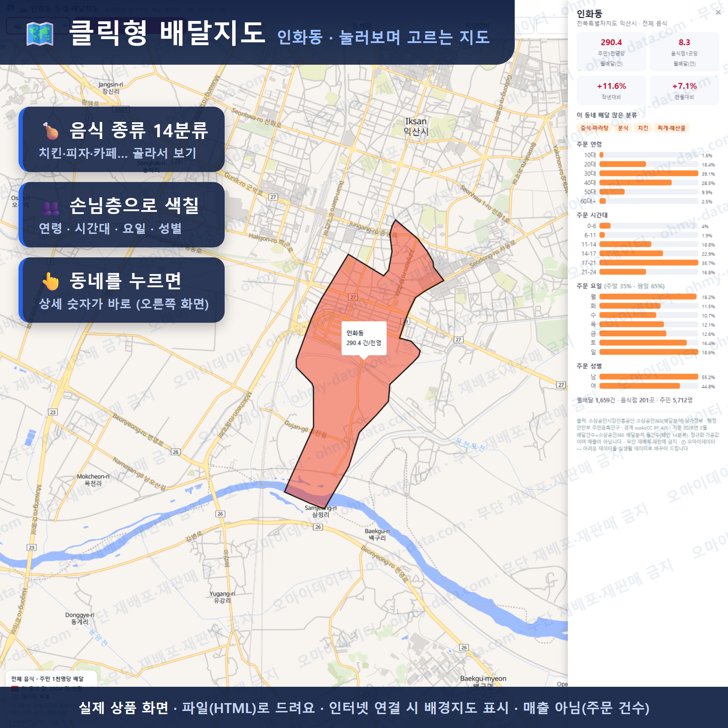728x728 pixels.
Task: Click the Mokcheon-ri 목천리 map label
Action: (93, 480)
